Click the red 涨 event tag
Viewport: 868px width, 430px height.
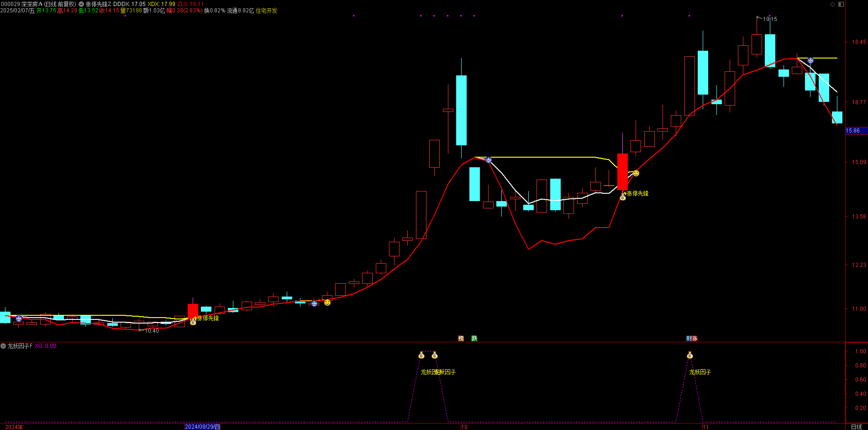[694, 339]
